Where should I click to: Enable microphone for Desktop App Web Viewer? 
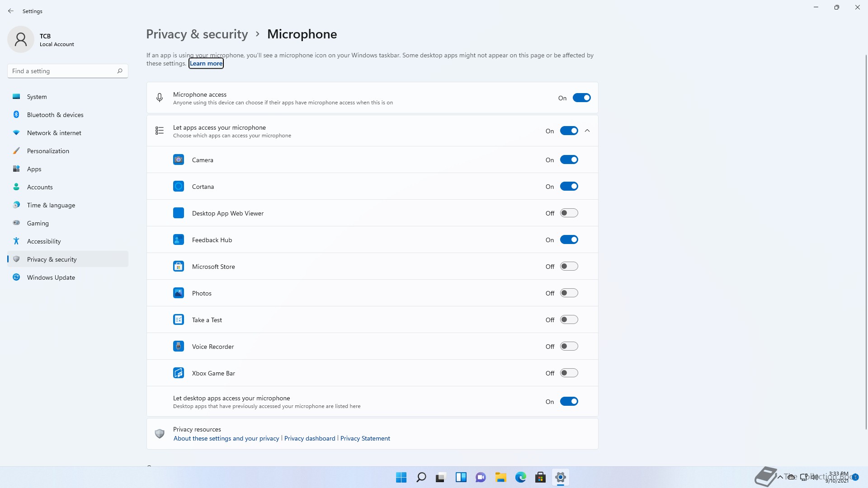[x=569, y=213]
